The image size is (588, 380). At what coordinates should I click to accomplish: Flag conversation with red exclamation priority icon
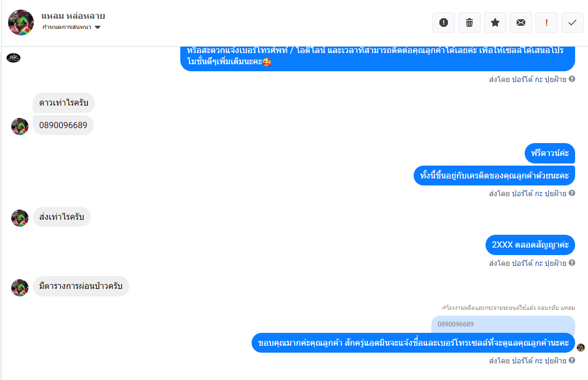point(546,23)
